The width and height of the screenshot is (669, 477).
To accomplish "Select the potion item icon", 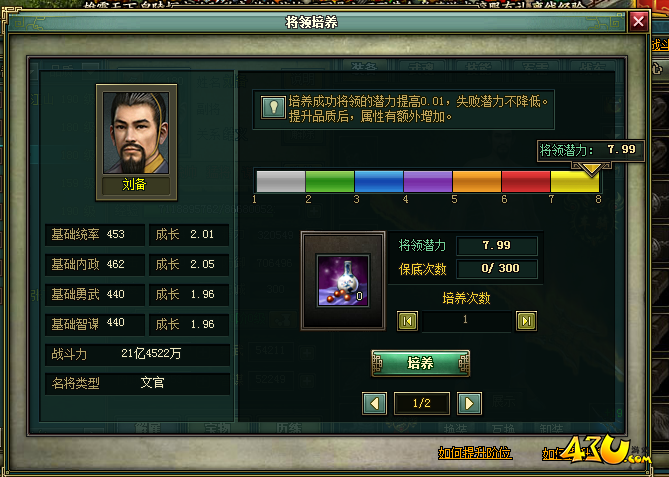I will [x=343, y=281].
